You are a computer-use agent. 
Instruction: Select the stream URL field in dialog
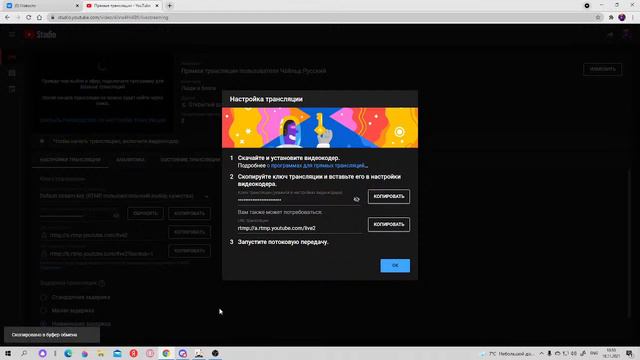(299, 228)
